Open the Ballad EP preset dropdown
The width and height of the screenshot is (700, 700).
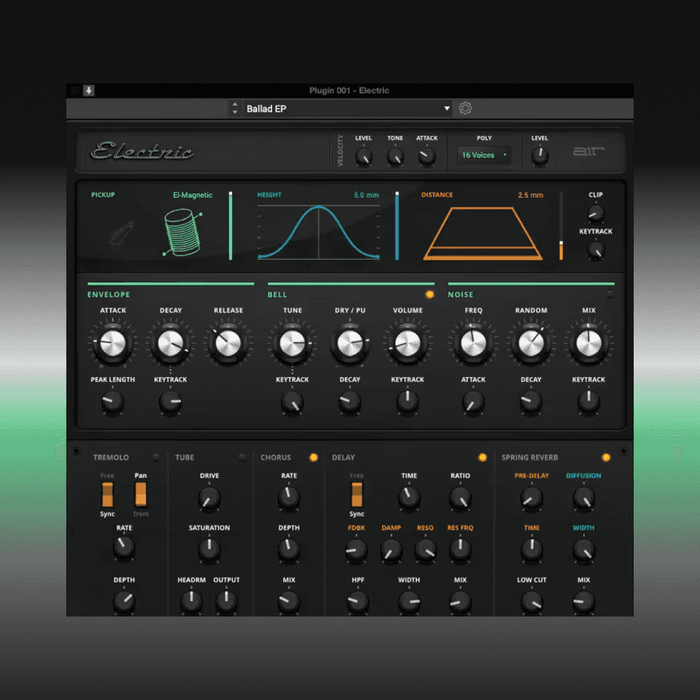tap(345, 109)
